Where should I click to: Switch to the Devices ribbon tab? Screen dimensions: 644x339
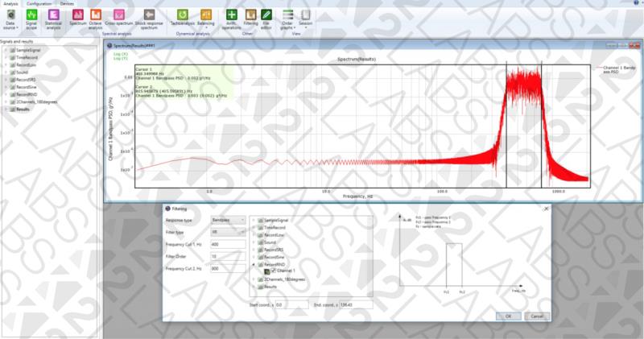[67, 4]
